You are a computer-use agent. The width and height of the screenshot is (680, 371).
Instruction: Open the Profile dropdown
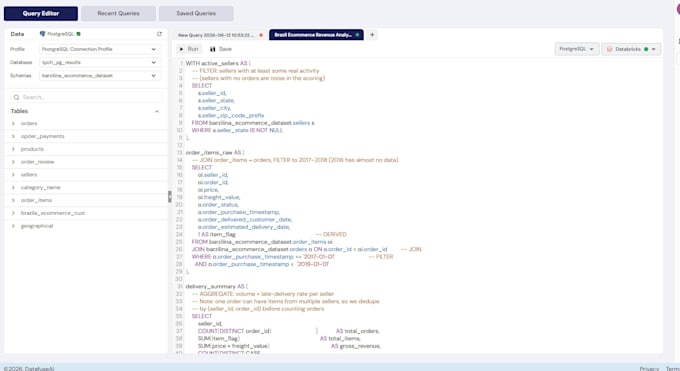[x=100, y=49]
